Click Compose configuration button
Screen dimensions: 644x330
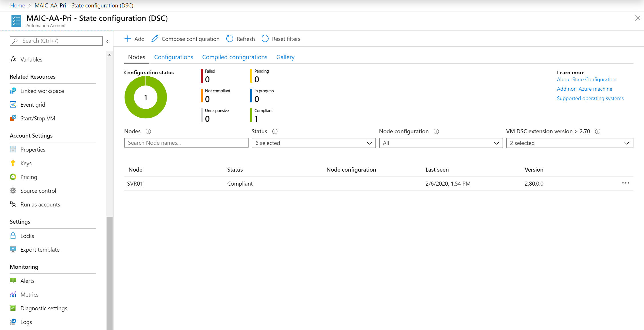pyautogui.click(x=186, y=39)
